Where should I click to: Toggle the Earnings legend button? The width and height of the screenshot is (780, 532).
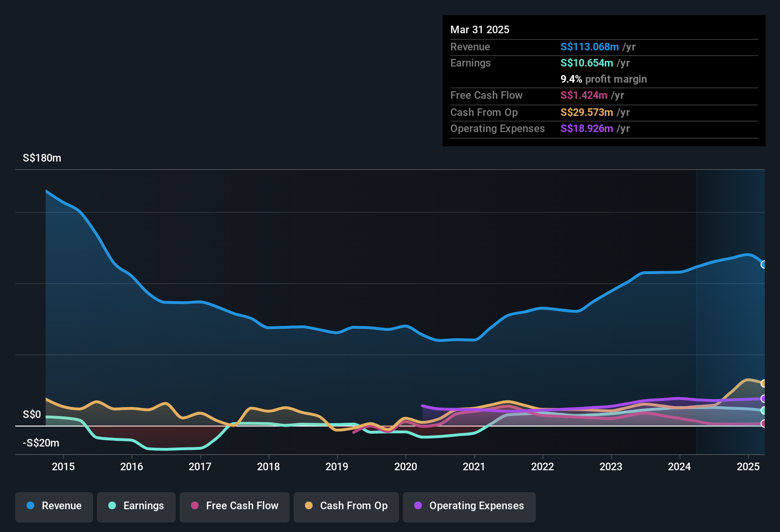pos(136,506)
